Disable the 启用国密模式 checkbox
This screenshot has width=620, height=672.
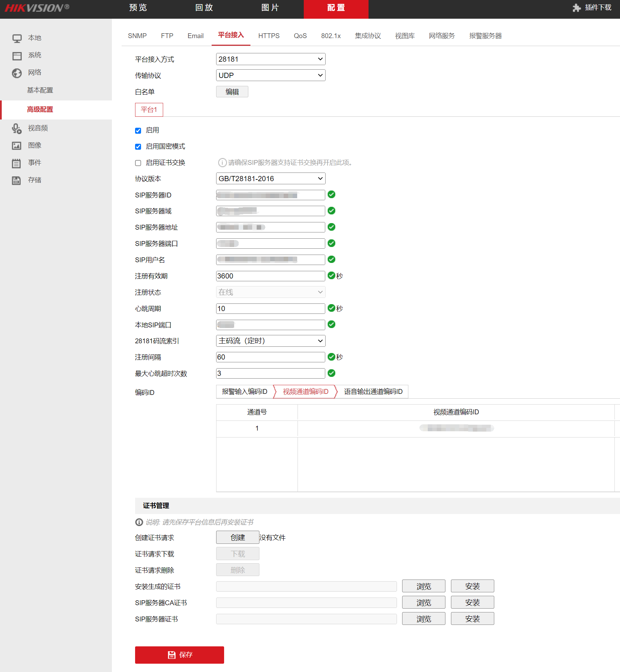point(138,147)
